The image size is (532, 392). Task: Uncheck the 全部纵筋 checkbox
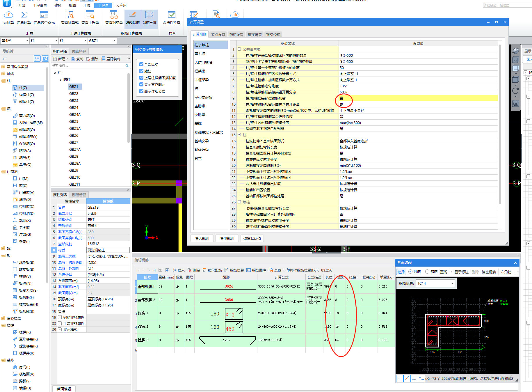tap(141, 64)
